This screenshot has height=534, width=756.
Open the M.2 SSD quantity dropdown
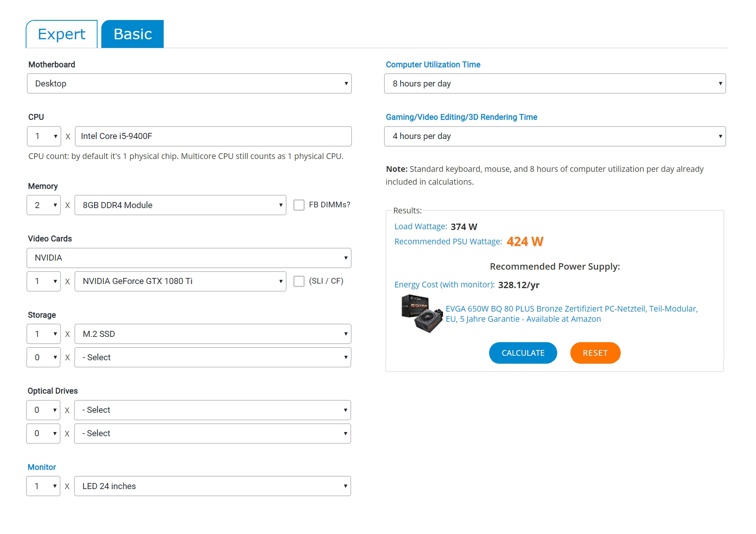44,334
